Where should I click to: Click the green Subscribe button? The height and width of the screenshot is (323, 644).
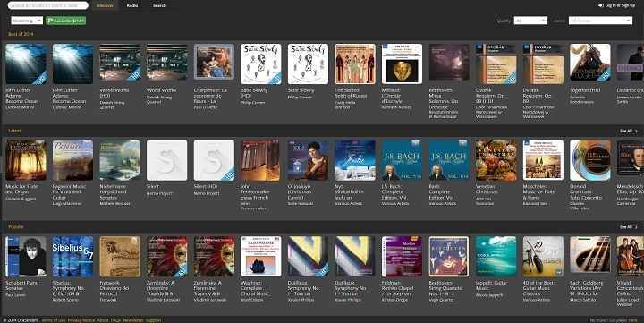(x=65, y=21)
